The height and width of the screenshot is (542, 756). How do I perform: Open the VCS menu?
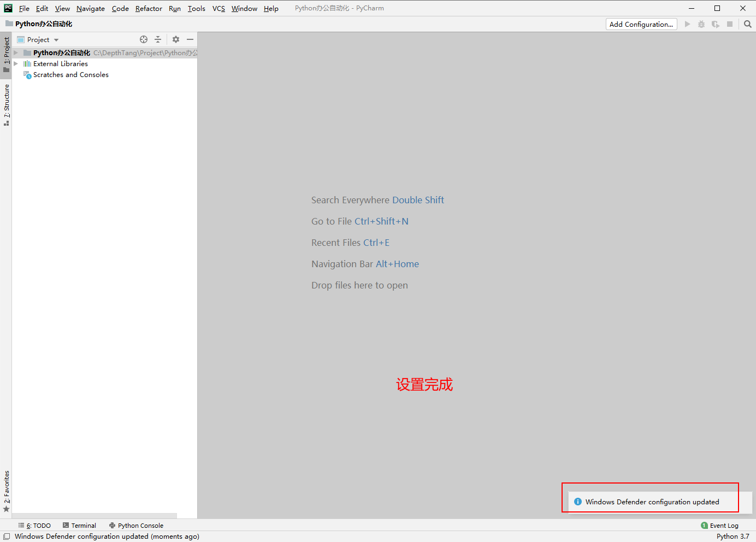tap(218, 8)
